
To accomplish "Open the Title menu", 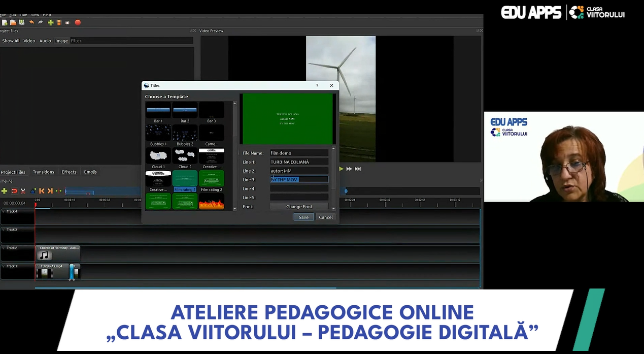I will pos(23,15).
